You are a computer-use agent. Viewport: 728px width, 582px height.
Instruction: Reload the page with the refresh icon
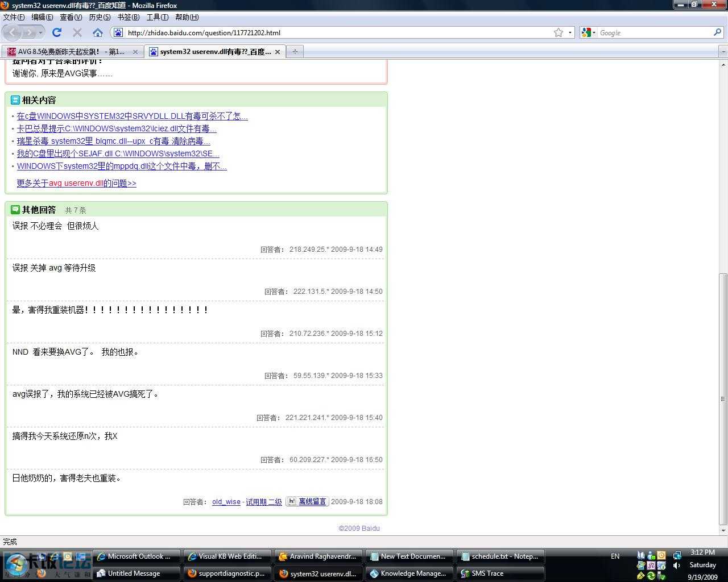click(57, 32)
